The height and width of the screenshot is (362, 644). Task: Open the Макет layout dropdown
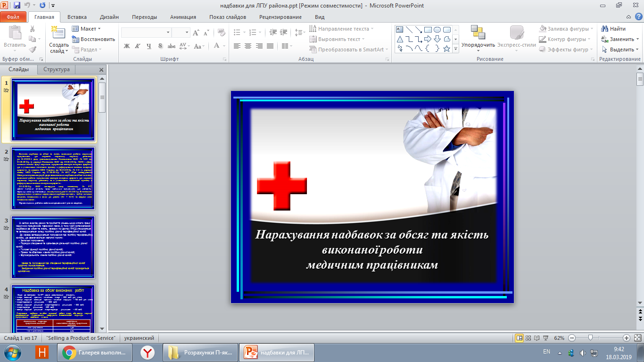[86, 29]
